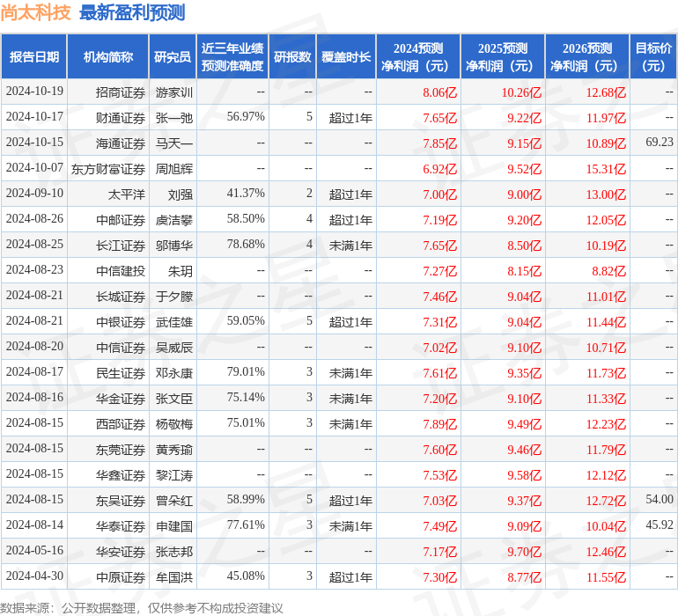Viewport: 678px width, 616px height.
Task: Click the 2025预测净利润 column header
Action: (x=503, y=56)
